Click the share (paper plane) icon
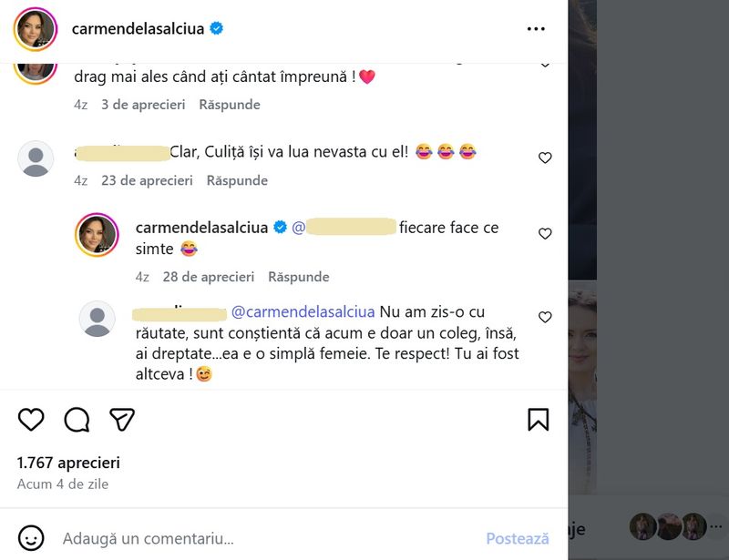 click(124, 420)
